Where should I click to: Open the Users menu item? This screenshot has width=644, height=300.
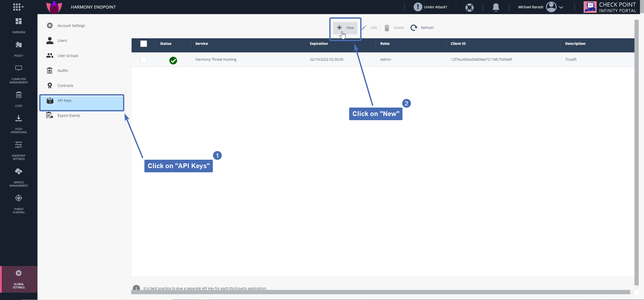pos(62,41)
